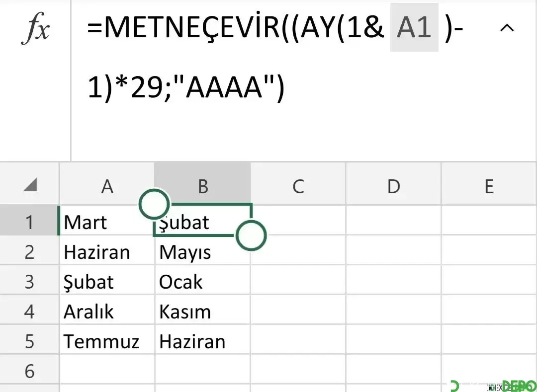
Task: Click the fx insert function icon
Action: [x=35, y=29]
